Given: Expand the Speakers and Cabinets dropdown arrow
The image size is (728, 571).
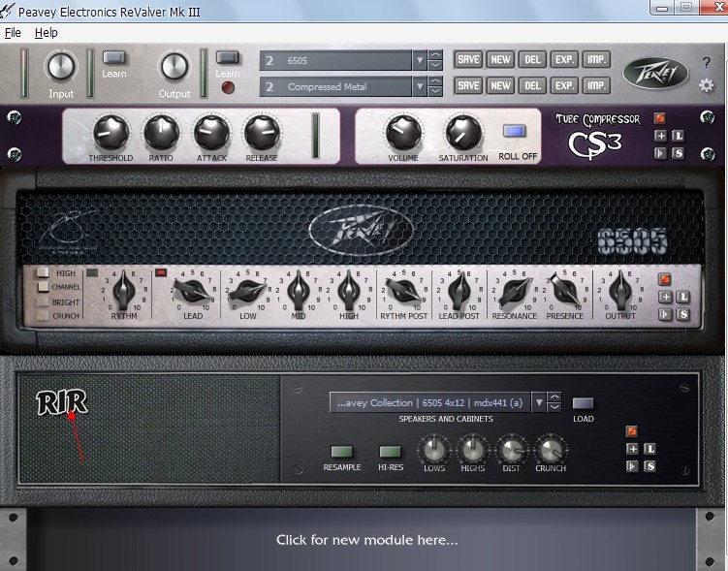Looking at the screenshot, I should click(539, 402).
